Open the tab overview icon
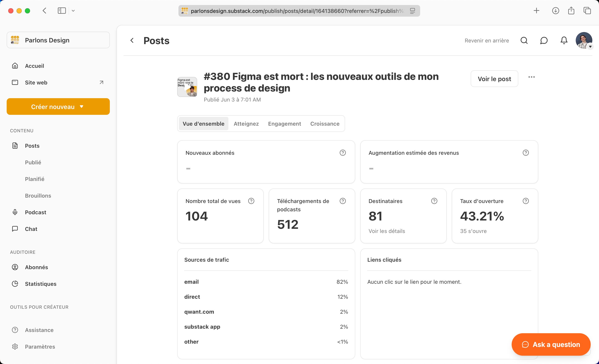 587,11
